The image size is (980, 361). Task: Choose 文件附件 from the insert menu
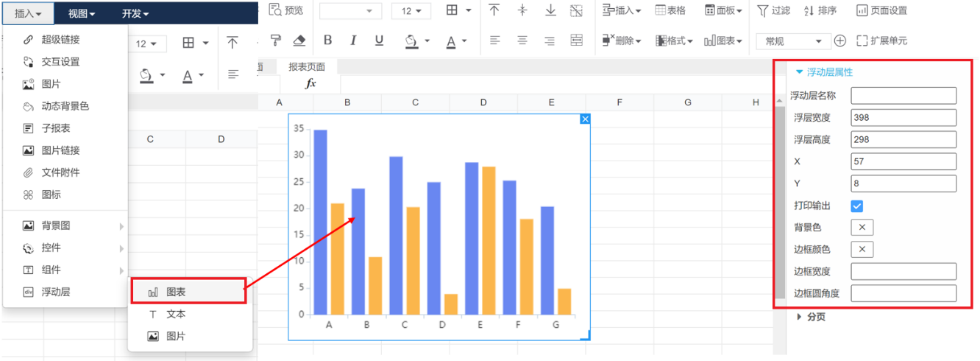(65, 172)
